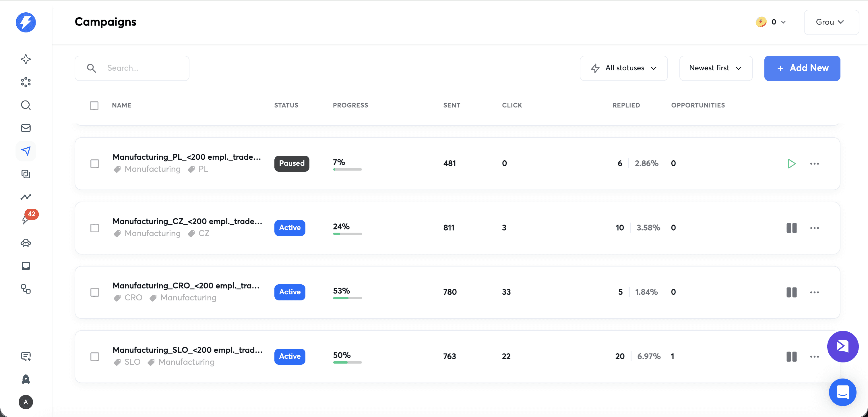Click the coin credits icon
Viewport: 868px width, 417px height.
[761, 22]
